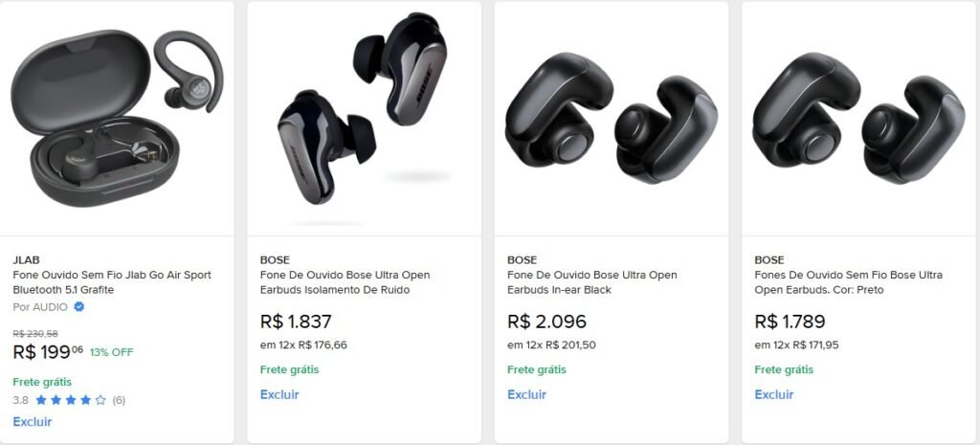Click the Por AUDIO seller name
Image resolution: width=980 pixels, height=445 pixels.
[x=40, y=307]
